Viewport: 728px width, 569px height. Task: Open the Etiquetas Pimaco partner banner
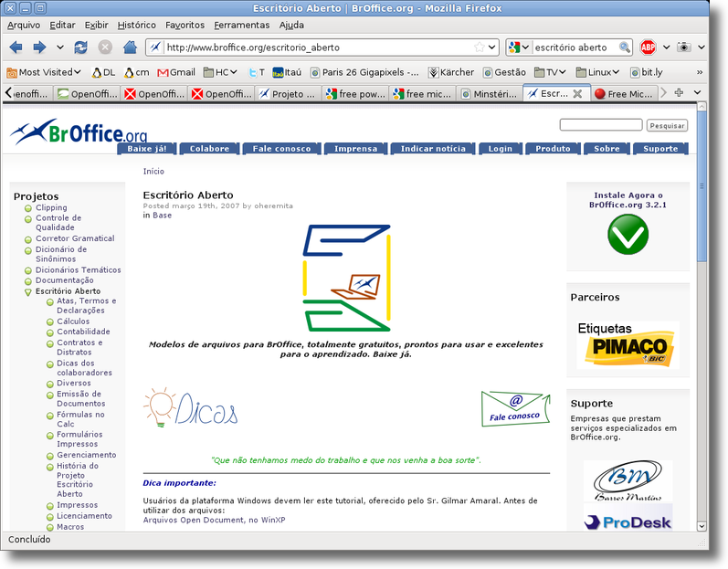click(628, 345)
